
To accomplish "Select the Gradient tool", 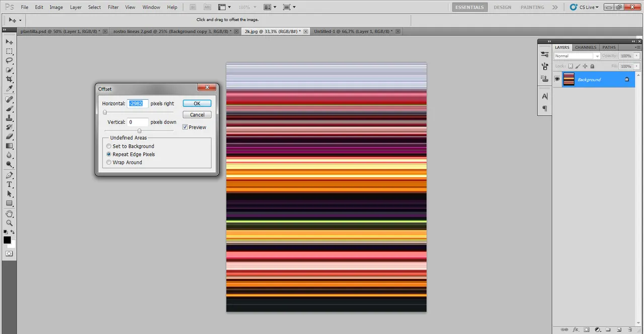I will pos(9,146).
